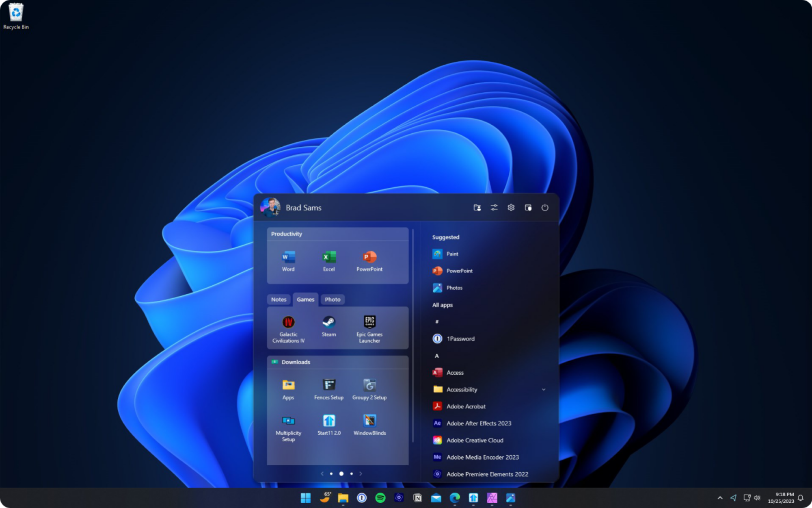The height and width of the screenshot is (508, 812).
Task: Click the settings gear icon
Action: [510, 208]
